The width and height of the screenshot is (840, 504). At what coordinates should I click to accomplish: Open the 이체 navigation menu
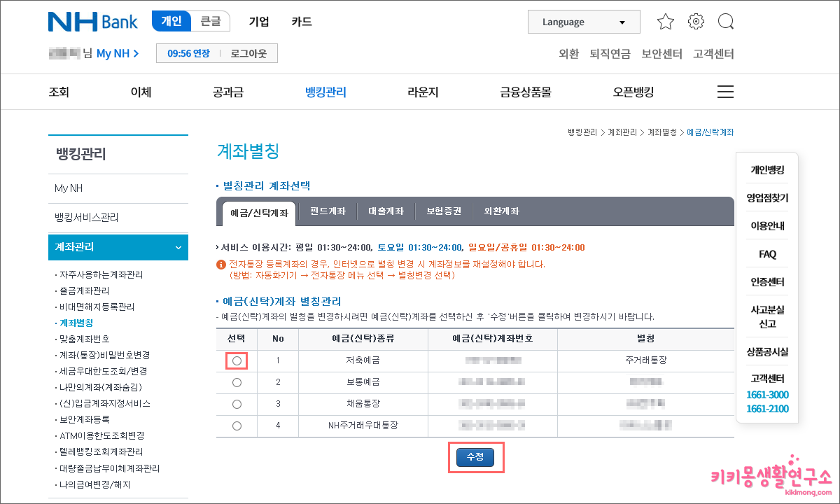pos(139,91)
